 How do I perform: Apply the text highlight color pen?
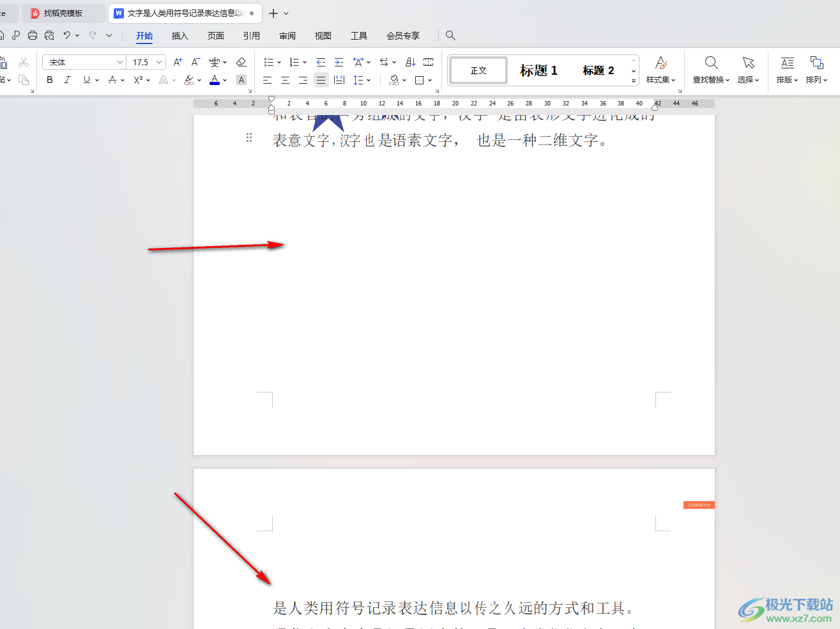click(x=189, y=80)
